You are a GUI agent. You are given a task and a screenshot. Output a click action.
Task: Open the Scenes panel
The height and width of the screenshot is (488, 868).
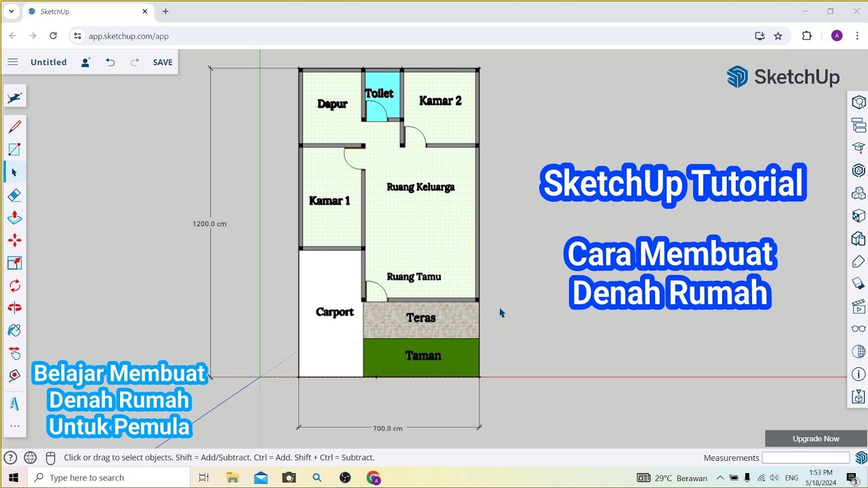click(x=859, y=306)
